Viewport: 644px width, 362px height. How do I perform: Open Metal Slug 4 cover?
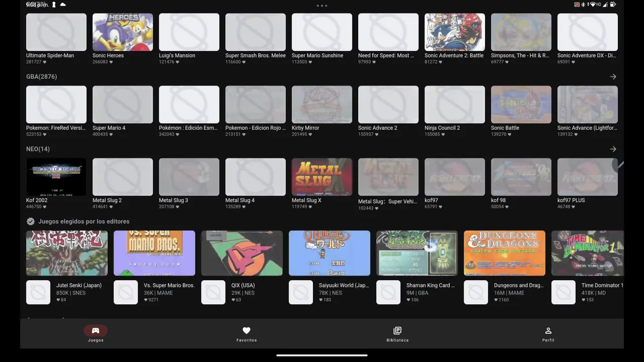pyautogui.click(x=256, y=177)
